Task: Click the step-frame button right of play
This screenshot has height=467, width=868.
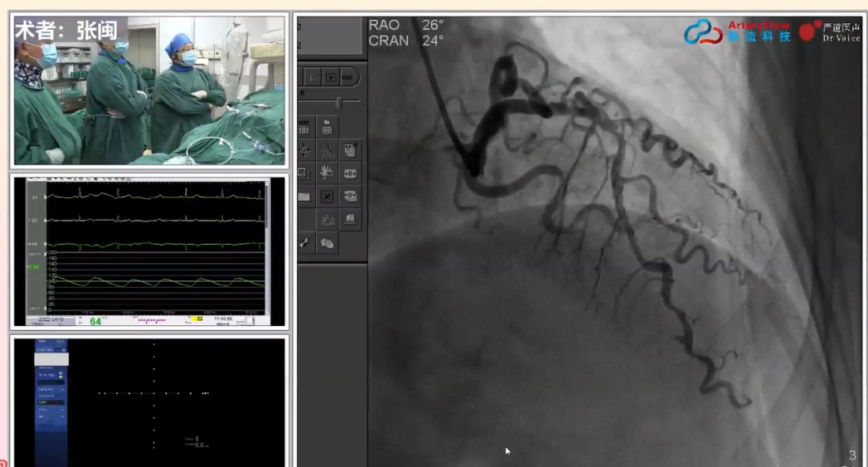Action: [348, 77]
